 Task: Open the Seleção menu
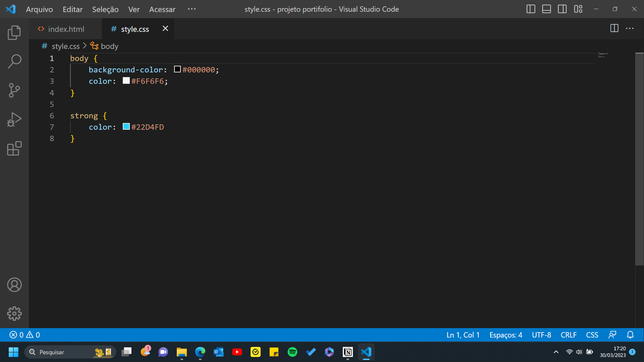click(105, 9)
